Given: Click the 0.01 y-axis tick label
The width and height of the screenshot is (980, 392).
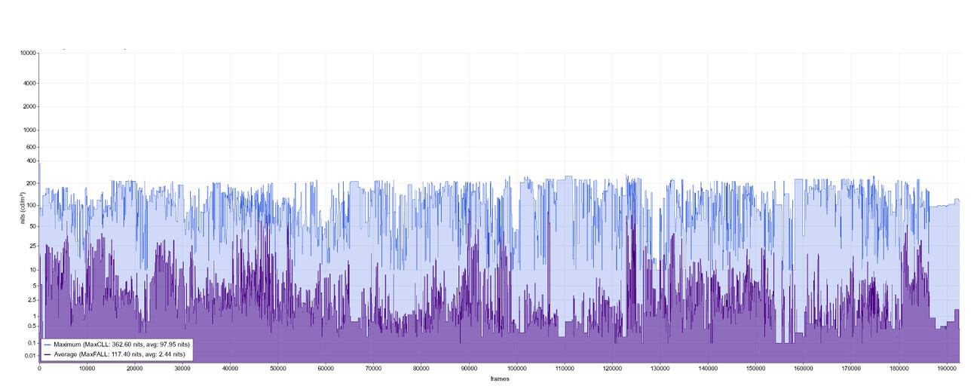Looking at the screenshot, I should point(30,355).
